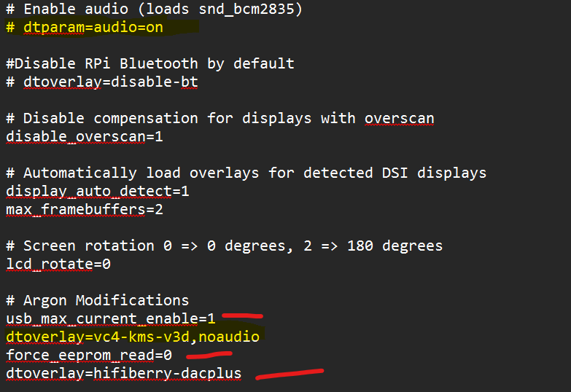571x392 pixels.
Task: Click the 'Screen rotation' comment line
Action: (225, 246)
